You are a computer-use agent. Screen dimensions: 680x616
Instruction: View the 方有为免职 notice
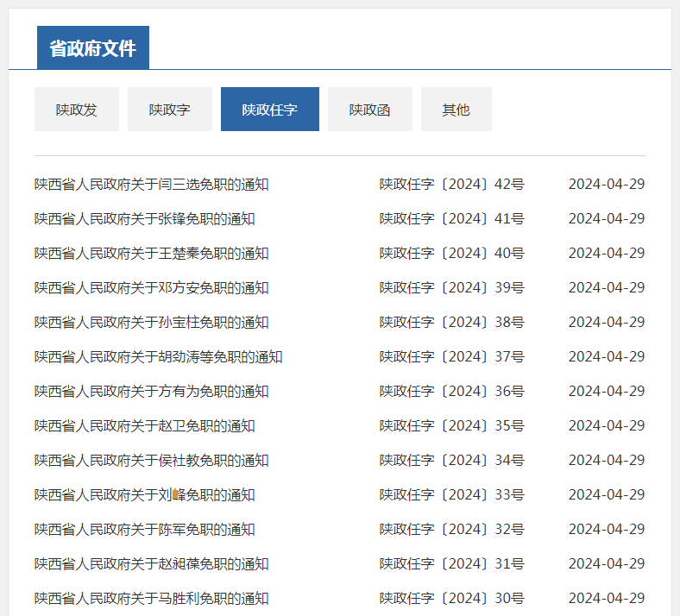[151, 392]
